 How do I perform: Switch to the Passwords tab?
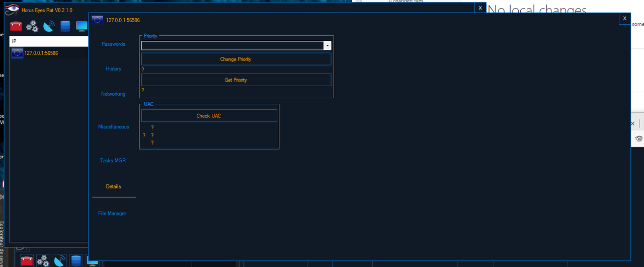click(113, 44)
